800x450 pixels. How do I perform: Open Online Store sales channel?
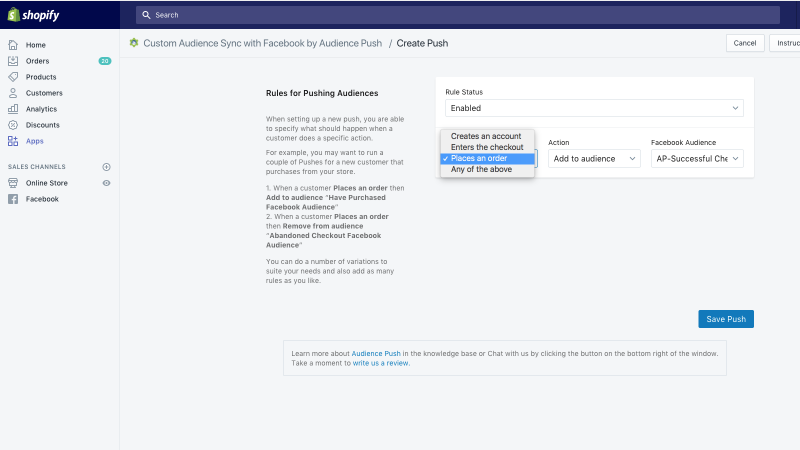(x=47, y=183)
